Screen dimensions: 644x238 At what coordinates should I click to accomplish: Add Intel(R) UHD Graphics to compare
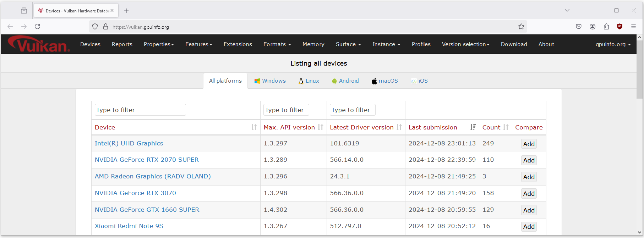click(529, 144)
